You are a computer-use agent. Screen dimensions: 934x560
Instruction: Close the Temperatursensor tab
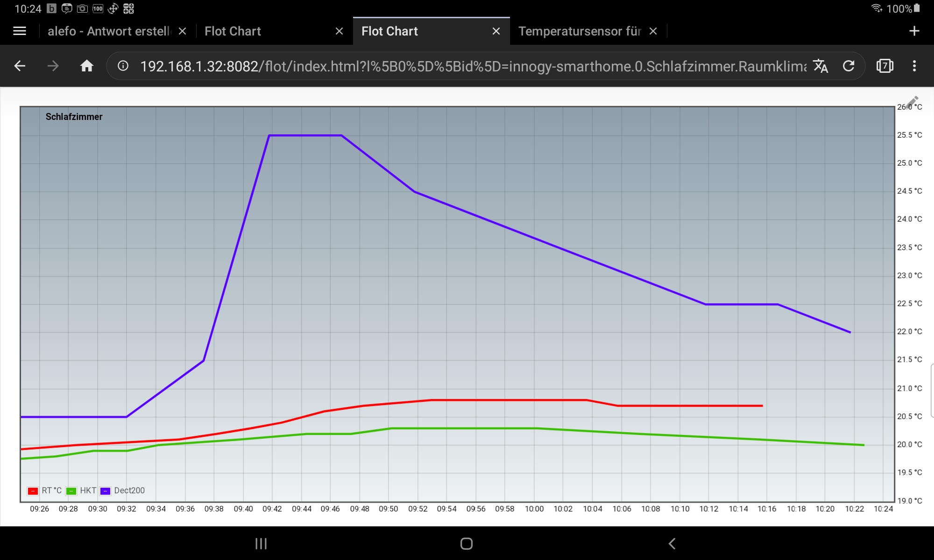pyautogui.click(x=653, y=31)
